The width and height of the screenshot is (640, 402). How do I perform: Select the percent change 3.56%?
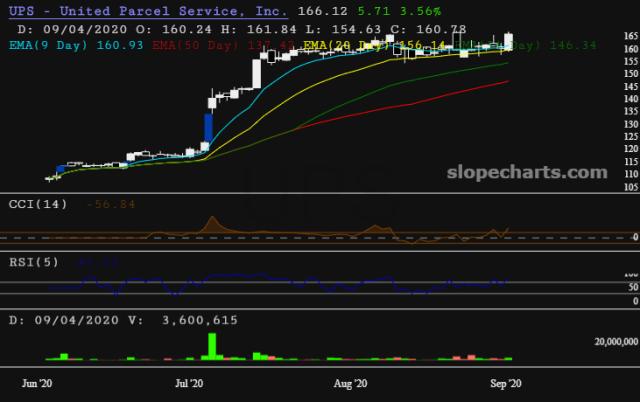tap(420, 11)
